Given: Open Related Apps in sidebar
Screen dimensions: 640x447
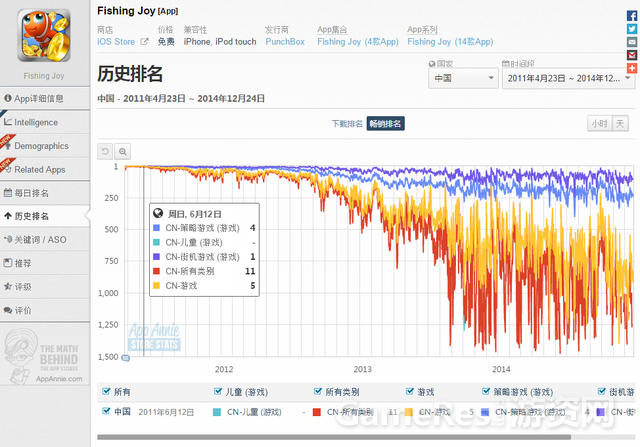Looking at the screenshot, I should tap(45, 169).
